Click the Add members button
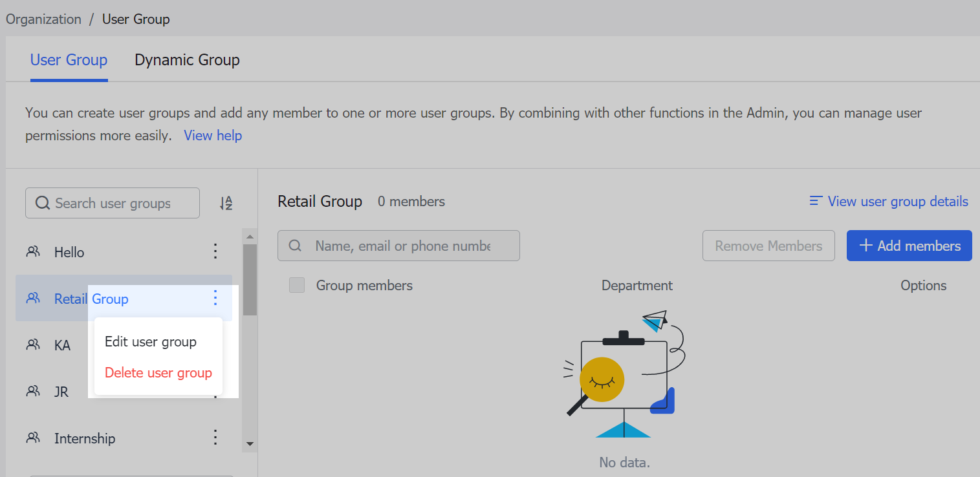 coord(909,246)
